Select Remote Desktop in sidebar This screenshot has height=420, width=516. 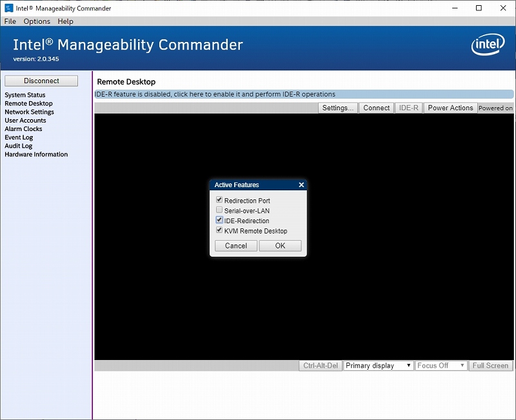28,104
